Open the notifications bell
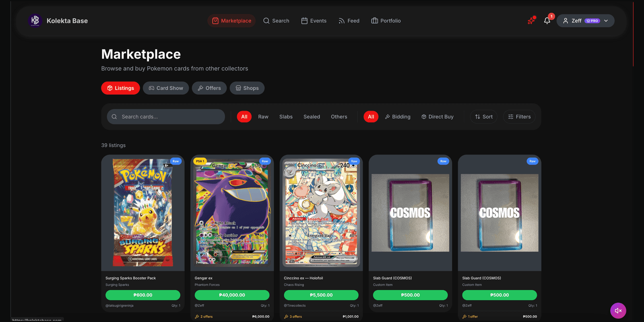The height and width of the screenshot is (322, 644). (547, 21)
